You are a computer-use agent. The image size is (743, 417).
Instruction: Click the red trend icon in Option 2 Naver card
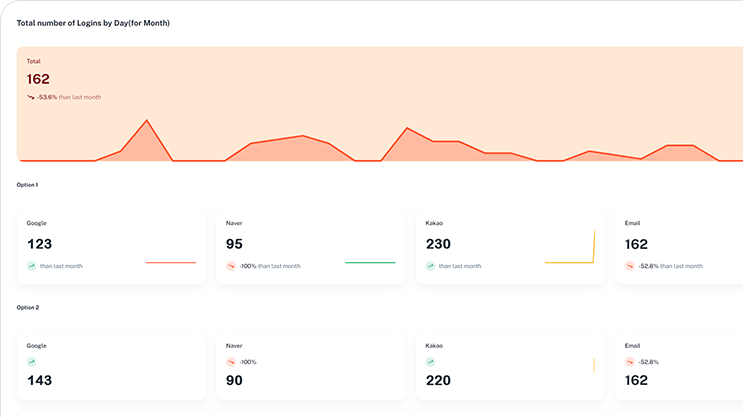231,362
